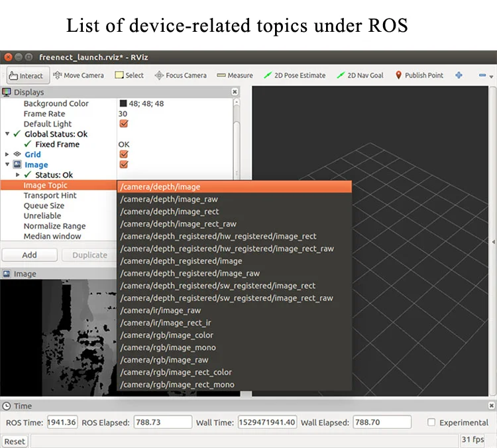Click the Time panel clock icon
Image resolution: width=497 pixels, height=448 pixels.
point(7,406)
